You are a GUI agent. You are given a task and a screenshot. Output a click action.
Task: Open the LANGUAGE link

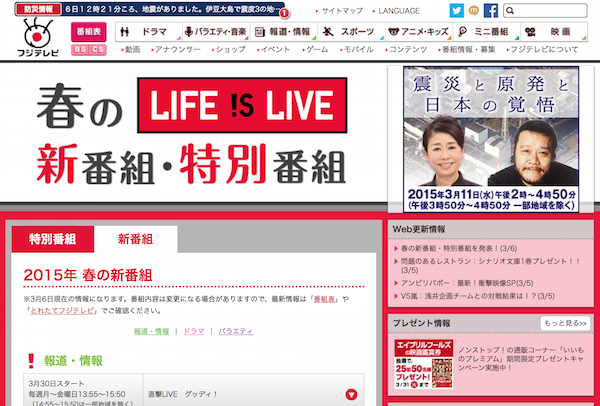[x=398, y=11]
